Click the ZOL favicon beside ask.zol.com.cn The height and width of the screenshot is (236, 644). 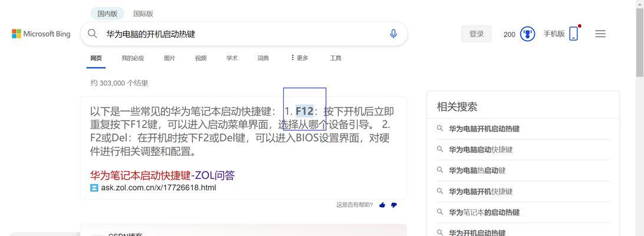click(94, 188)
